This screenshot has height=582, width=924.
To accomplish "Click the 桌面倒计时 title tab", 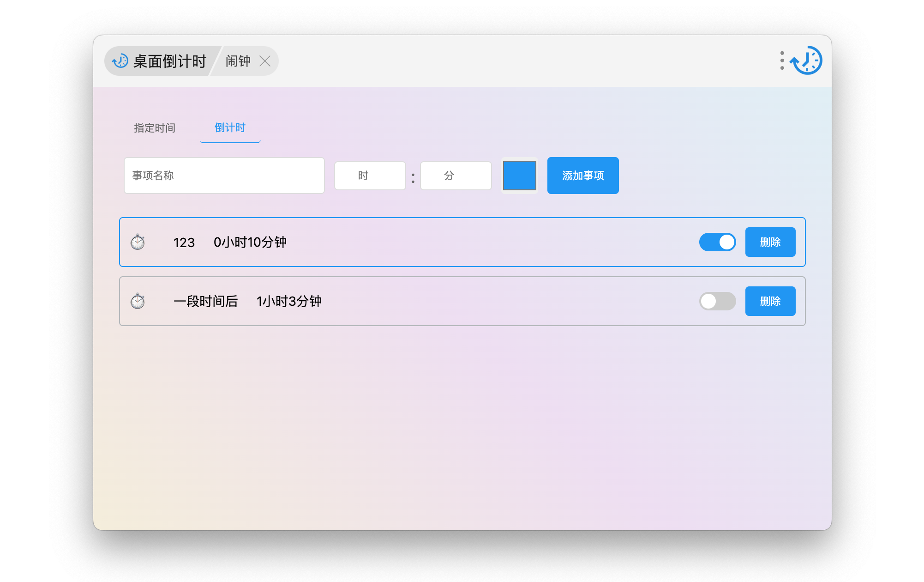I will tap(169, 61).
